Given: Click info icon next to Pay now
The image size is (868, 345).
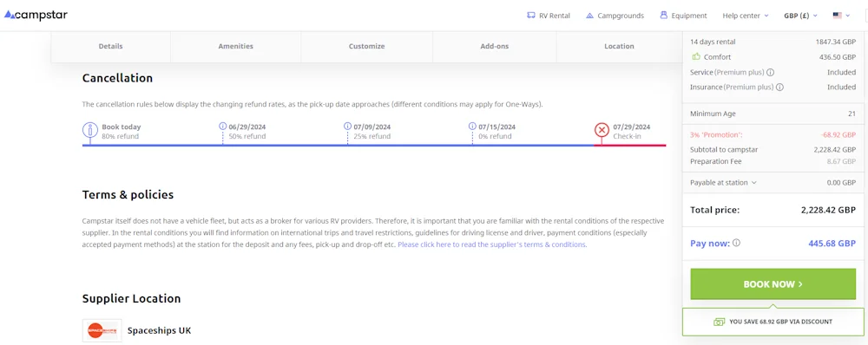Looking at the screenshot, I should 736,243.
